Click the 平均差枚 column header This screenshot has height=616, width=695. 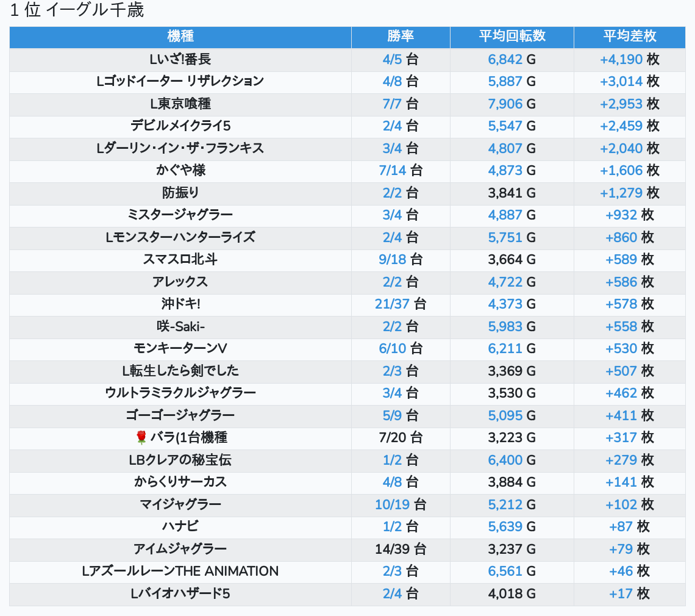pyautogui.click(x=629, y=36)
